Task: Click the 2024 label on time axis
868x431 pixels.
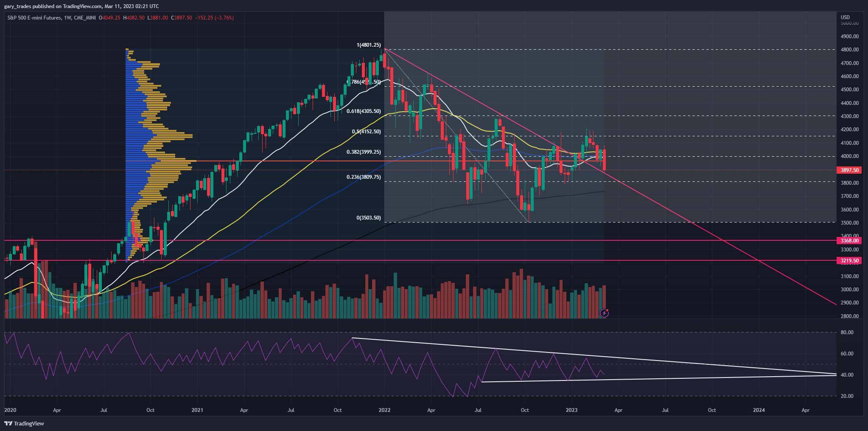Action: 759,410
